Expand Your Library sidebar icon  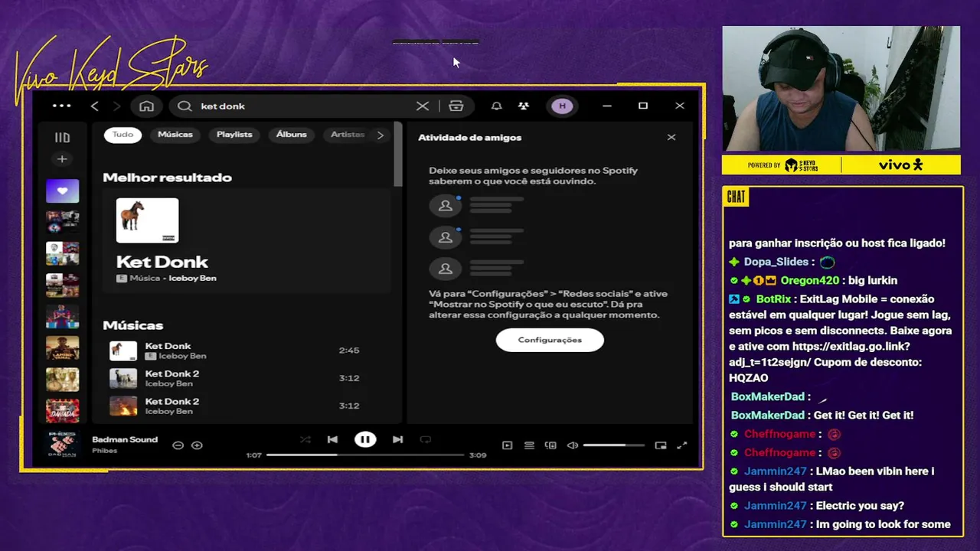[x=62, y=138]
